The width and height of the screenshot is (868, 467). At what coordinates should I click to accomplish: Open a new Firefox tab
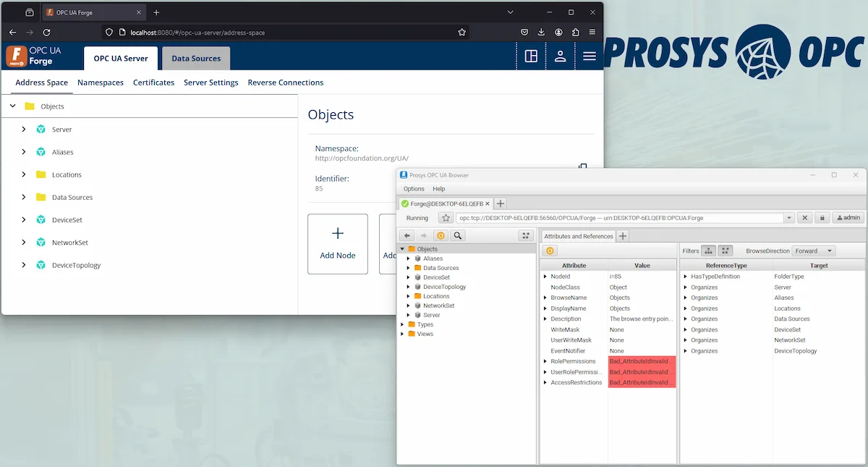(x=156, y=12)
